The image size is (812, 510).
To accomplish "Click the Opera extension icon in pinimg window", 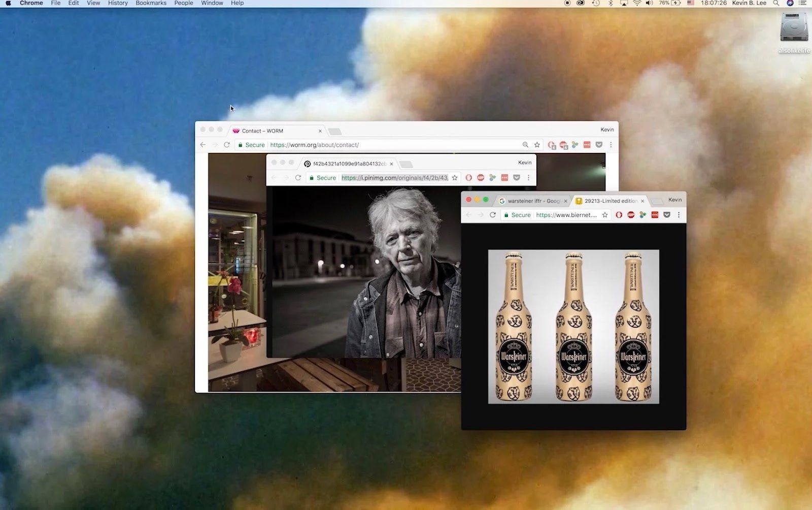I will [468, 178].
